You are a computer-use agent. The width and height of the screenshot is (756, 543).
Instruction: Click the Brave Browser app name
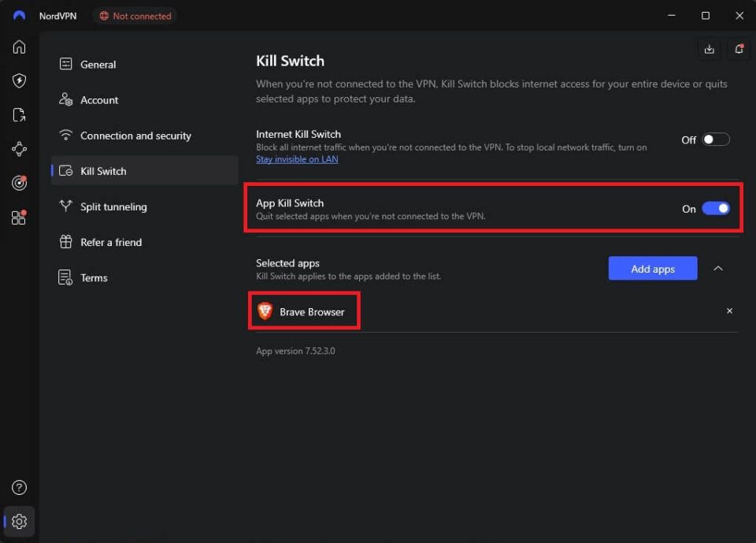tap(312, 312)
